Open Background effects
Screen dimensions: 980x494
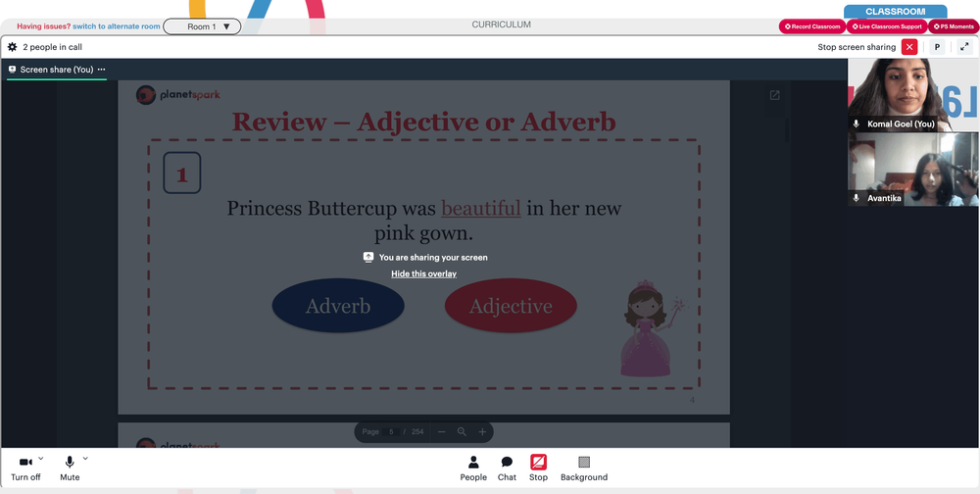point(584,469)
